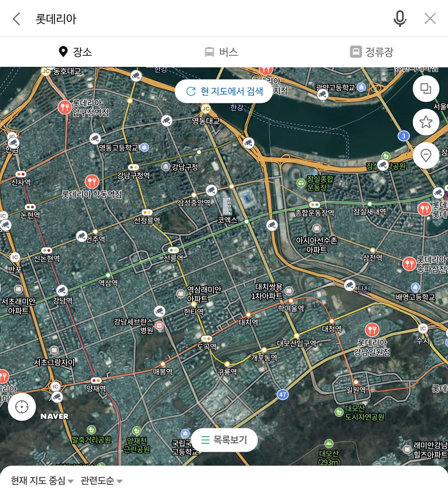Viewport: 448px width, 495px height.
Task: Tap the back arrow in search bar
Action: [x=16, y=19]
